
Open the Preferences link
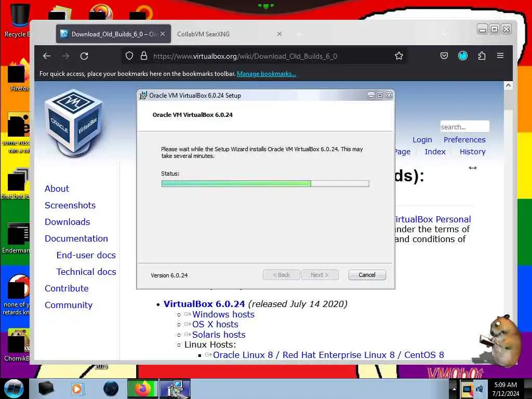464,140
